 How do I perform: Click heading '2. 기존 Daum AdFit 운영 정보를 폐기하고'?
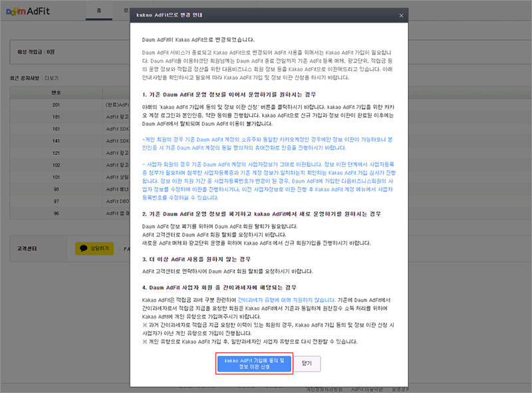(261, 214)
